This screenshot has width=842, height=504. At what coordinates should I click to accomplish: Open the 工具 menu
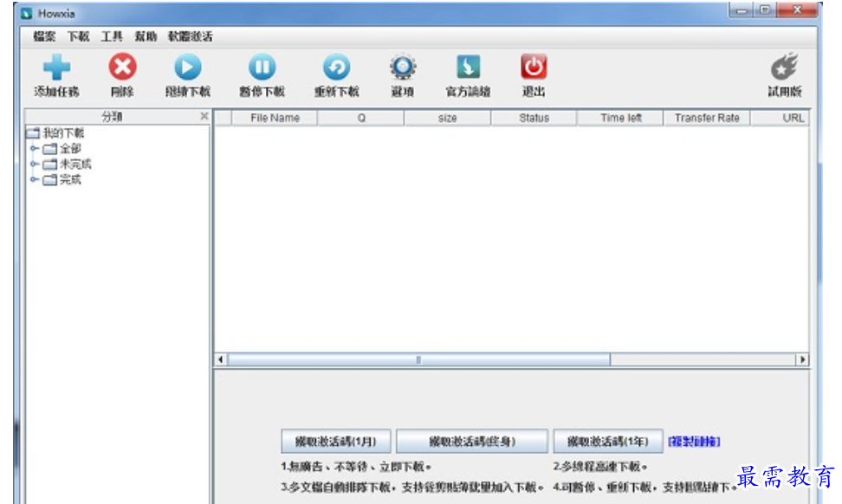[112, 36]
